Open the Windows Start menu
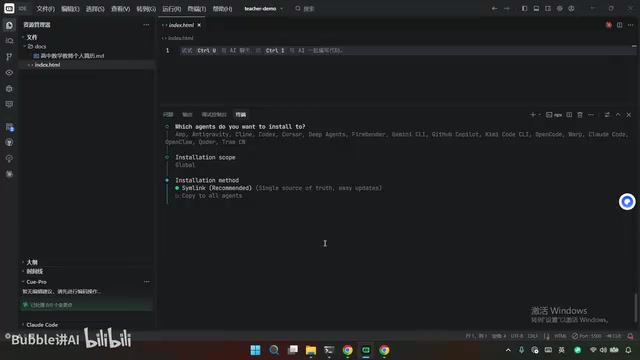This screenshot has width=640, height=360. coord(256,350)
